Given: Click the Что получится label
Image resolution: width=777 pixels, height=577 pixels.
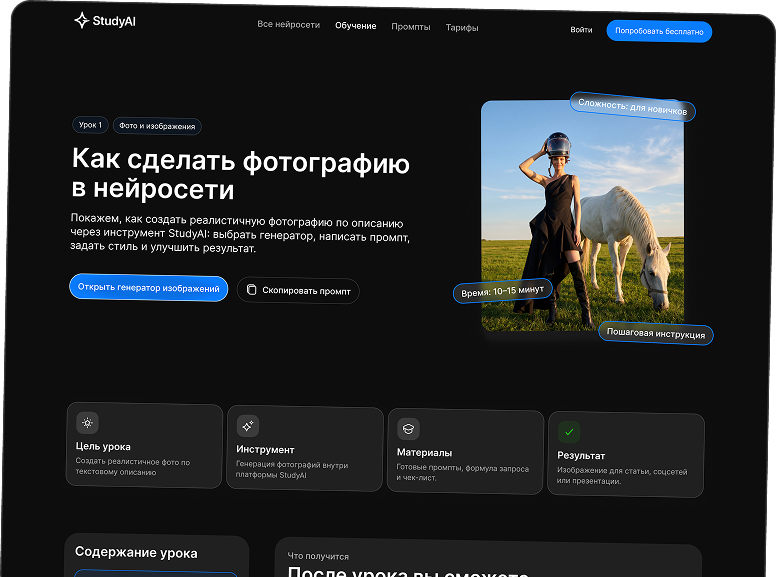Looking at the screenshot, I should tap(318, 556).
